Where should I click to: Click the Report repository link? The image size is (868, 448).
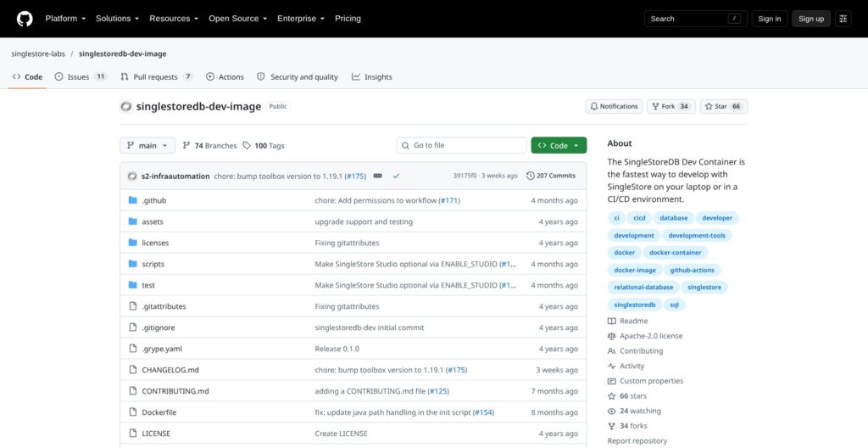click(637, 441)
